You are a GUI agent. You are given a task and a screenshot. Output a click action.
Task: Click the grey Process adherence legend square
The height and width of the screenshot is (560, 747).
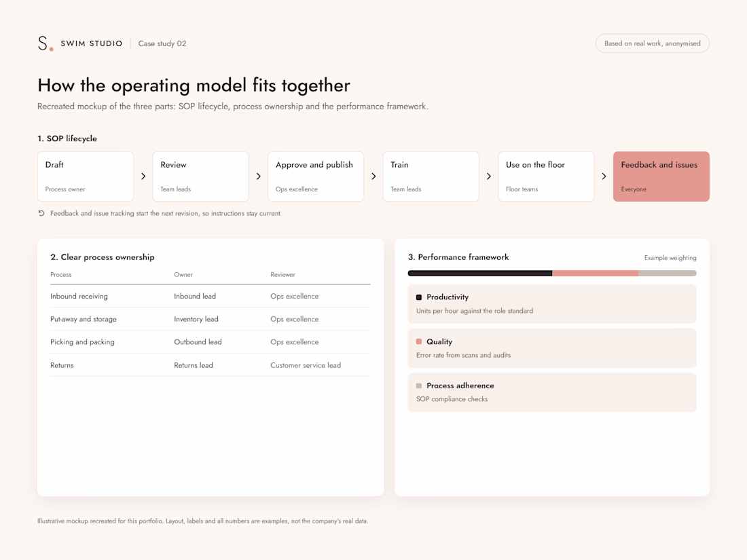(419, 386)
